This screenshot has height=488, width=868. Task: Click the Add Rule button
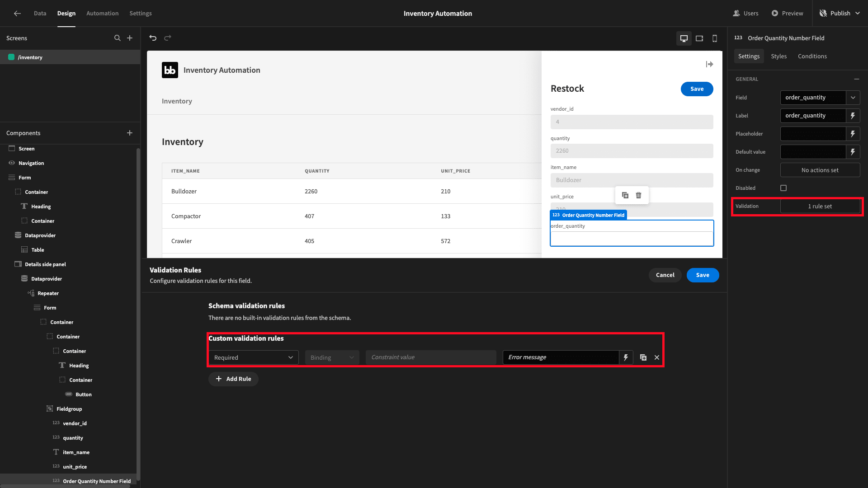point(233,379)
